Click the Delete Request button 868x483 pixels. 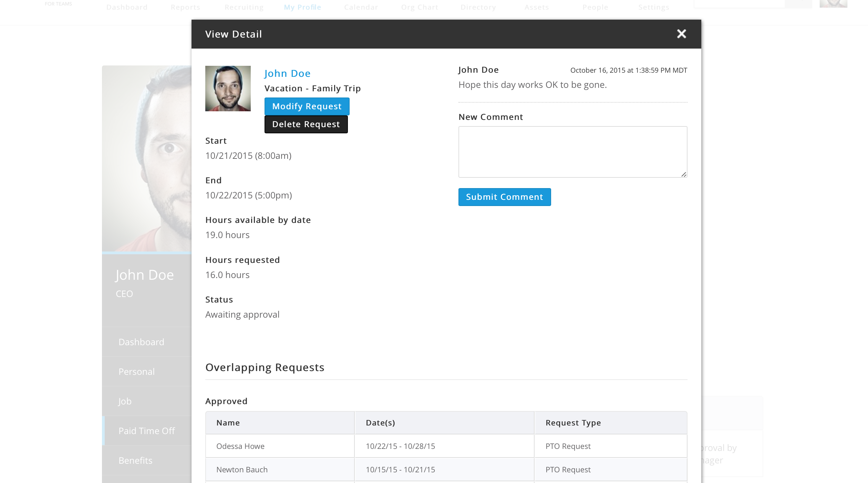click(306, 124)
